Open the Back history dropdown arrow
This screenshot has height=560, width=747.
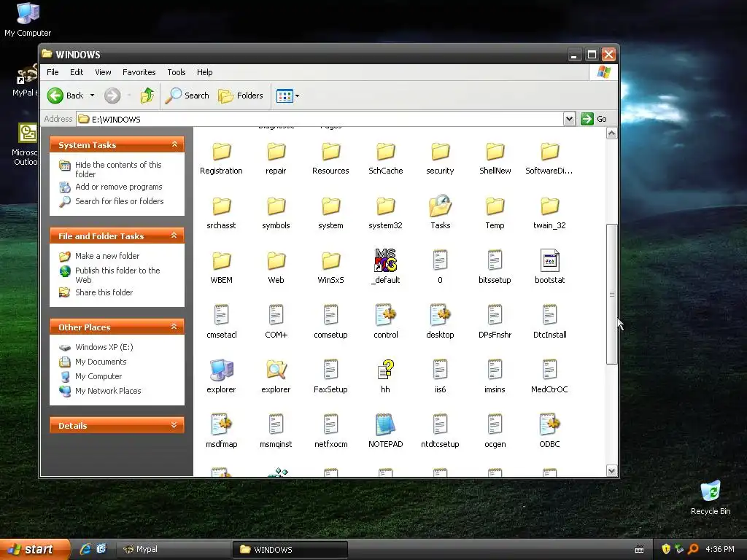tap(93, 96)
